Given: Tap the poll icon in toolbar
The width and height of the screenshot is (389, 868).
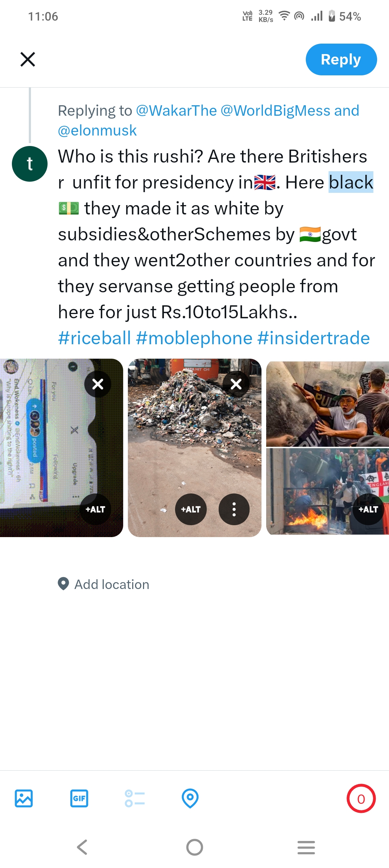Looking at the screenshot, I should point(135,798).
